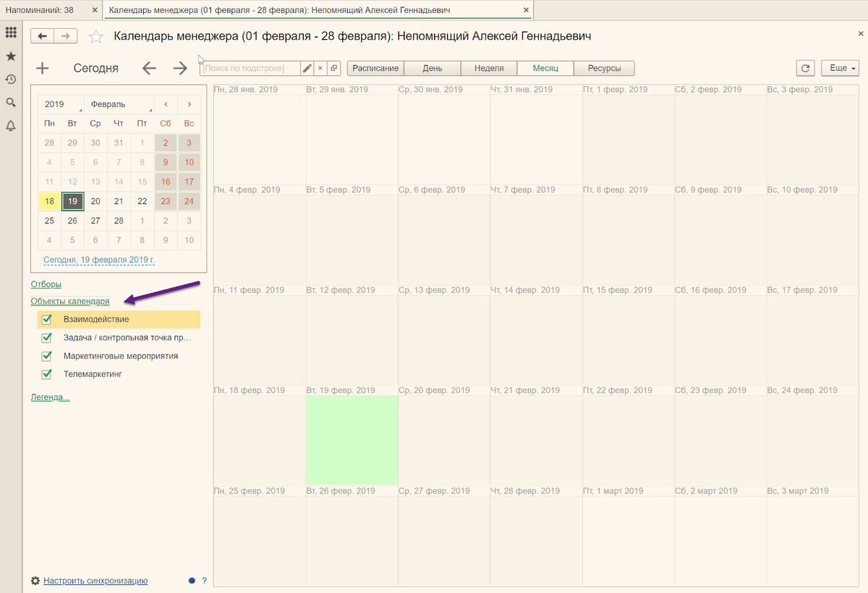Add calendar page to favorites star
868x593 pixels.
click(x=95, y=37)
